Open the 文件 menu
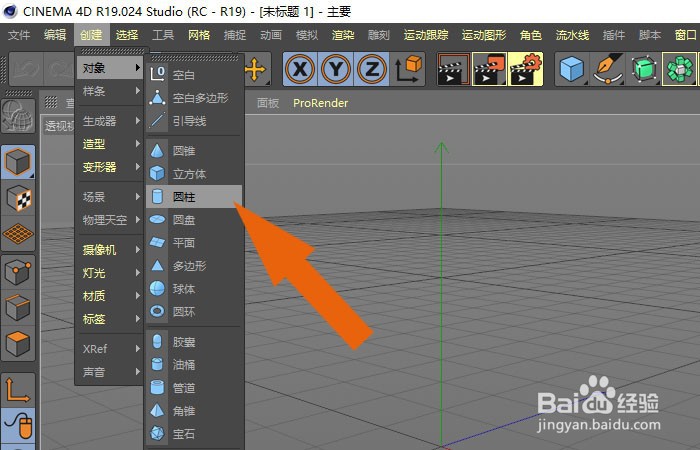 pos(19,35)
